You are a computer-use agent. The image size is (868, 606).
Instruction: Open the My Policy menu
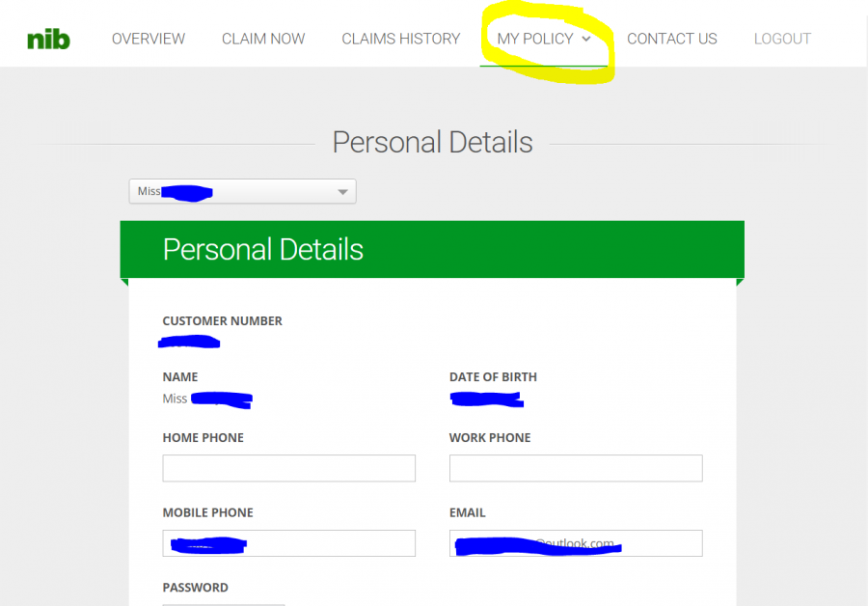[535, 39]
